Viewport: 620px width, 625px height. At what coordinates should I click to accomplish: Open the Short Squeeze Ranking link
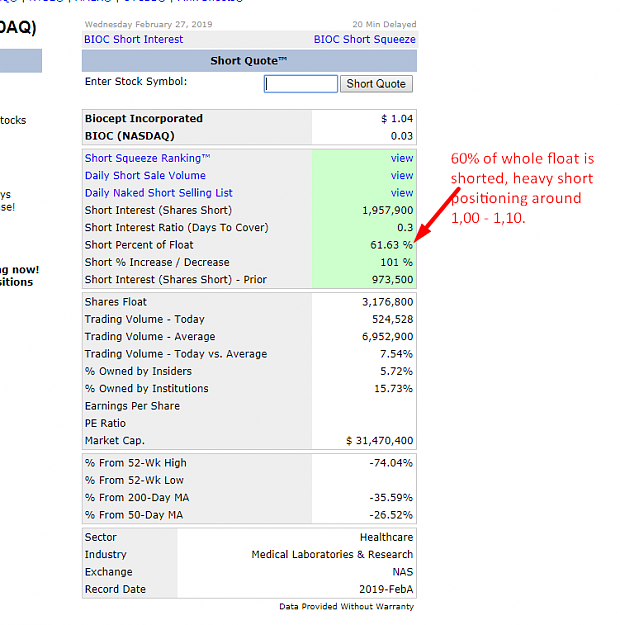[x=147, y=158]
